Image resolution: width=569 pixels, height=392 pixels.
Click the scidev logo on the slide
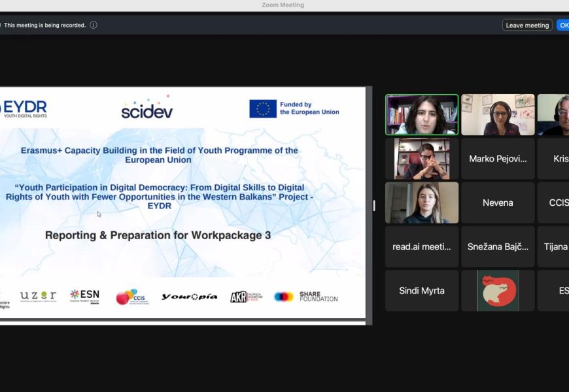(147, 108)
